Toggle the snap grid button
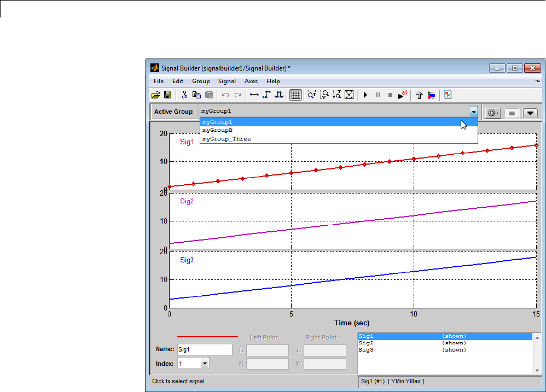Image resolution: width=546 pixels, height=392 pixels. click(x=295, y=95)
